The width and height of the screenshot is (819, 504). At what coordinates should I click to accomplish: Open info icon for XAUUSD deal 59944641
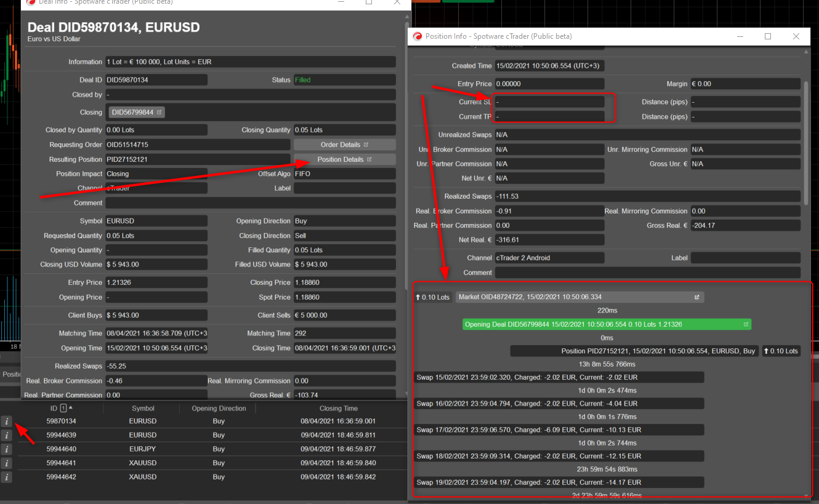[x=6, y=463]
